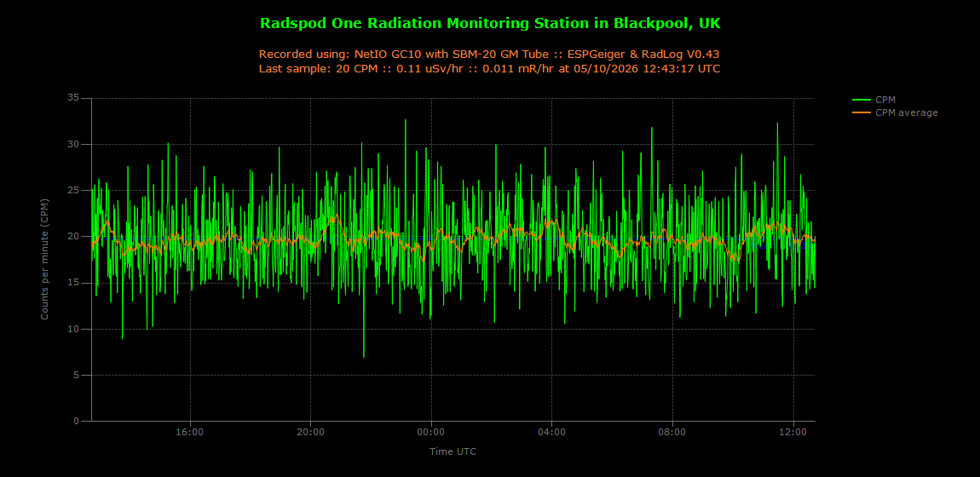Click the 00:00 time axis label
Viewport: 980px width, 477px height.
pos(431,432)
